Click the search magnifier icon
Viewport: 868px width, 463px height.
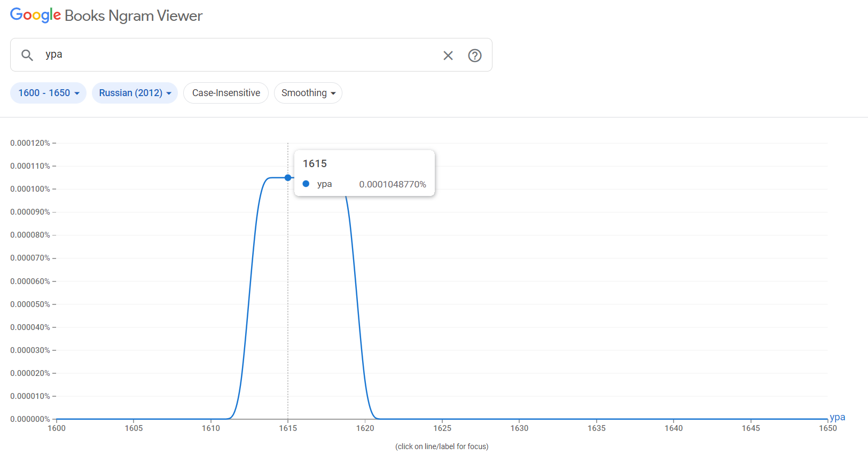pos(27,55)
